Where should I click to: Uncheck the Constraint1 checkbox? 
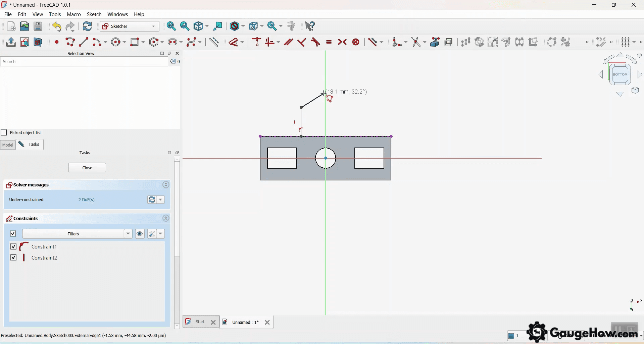coord(13,246)
